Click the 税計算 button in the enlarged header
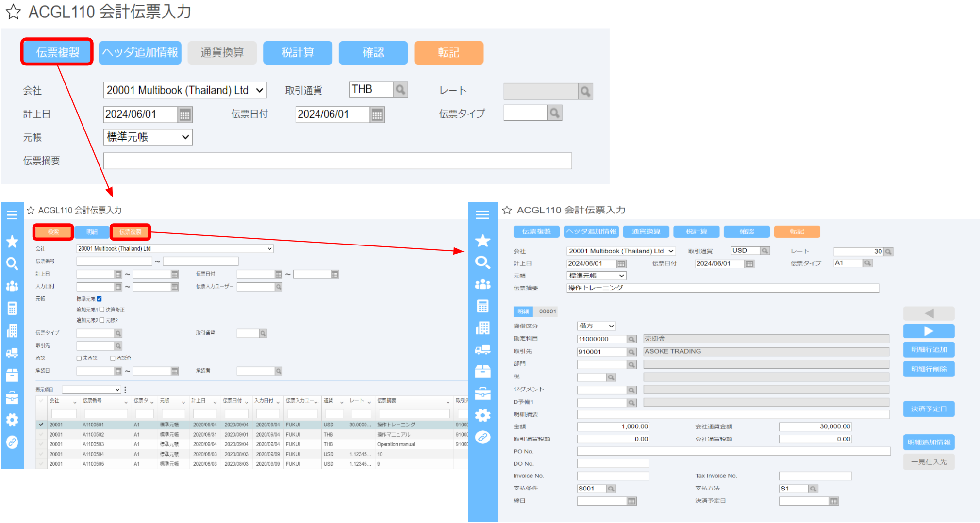 (298, 52)
